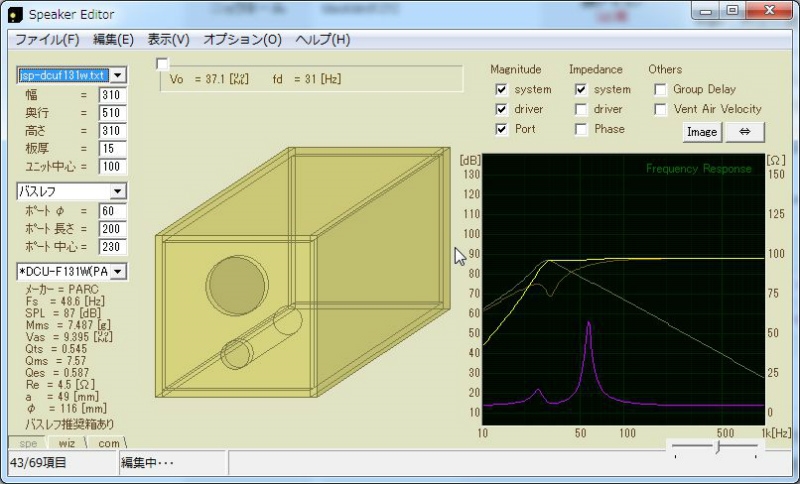Switch to the com tab
This screenshot has height=484, width=800.
coord(108,443)
